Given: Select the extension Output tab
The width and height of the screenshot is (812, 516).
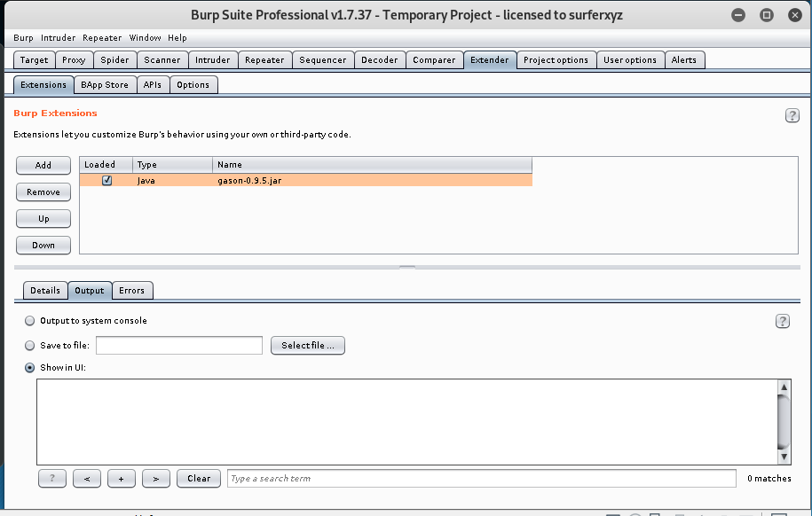Looking at the screenshot, I should point(90,291).
